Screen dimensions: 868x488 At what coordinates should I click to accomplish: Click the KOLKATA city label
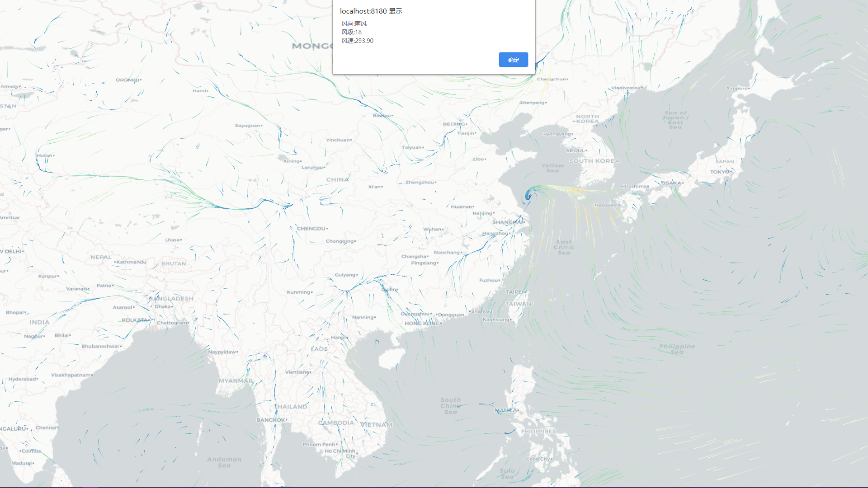pyautogui.click(x=135, y=320)
